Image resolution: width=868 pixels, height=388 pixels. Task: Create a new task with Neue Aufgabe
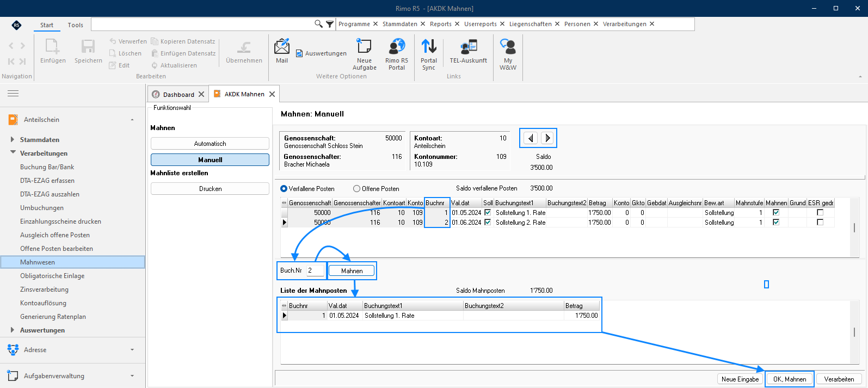(x=364, y=54)
